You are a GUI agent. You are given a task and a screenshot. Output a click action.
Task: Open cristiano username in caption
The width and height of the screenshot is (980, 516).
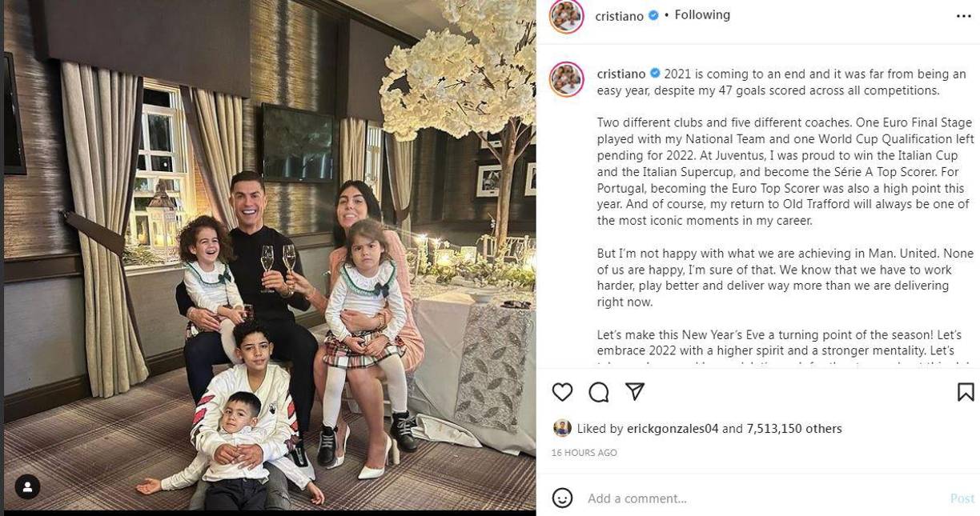pyautogui.click(x=621, y=74)
